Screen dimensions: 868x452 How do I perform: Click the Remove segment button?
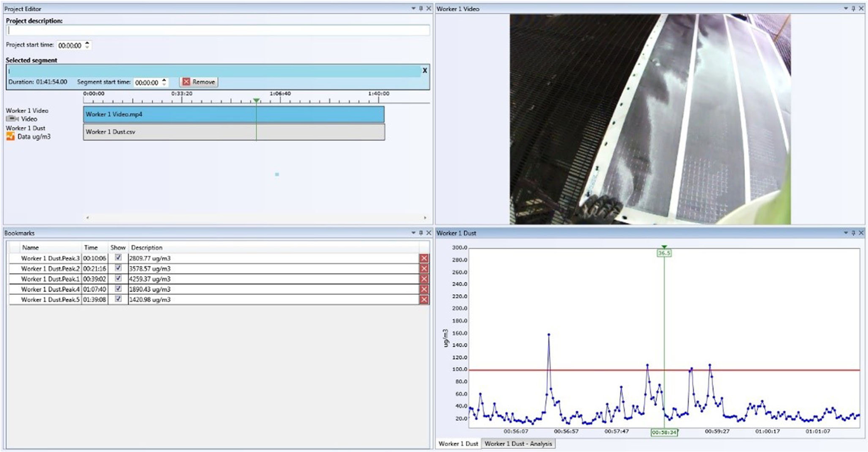(199, 82)
